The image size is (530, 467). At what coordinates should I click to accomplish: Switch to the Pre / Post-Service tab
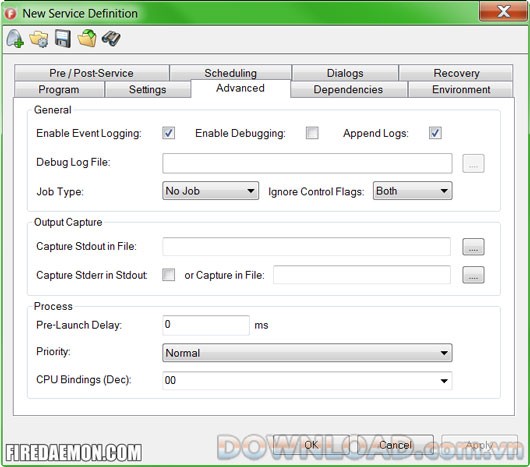(x=92, y=73)
